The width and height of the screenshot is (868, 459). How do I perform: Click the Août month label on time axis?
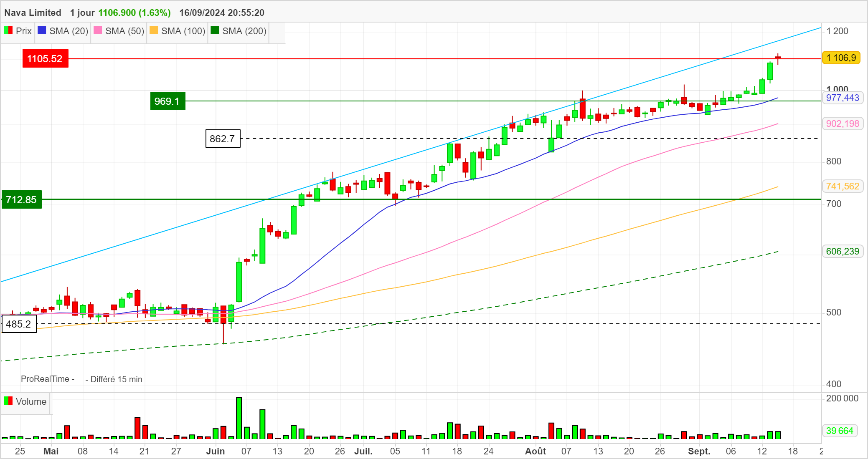click(x=536, y=451)
